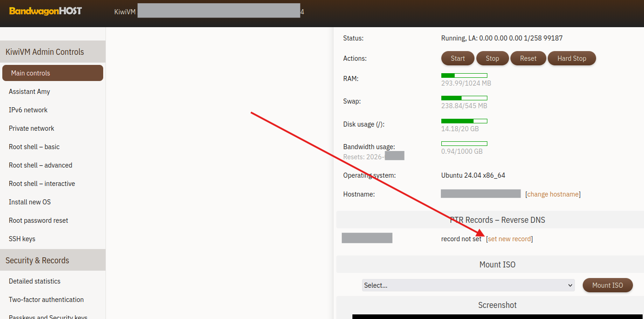Click the RAM usage bar
This screenshot has width=644, height=319.
pos(464,75)
